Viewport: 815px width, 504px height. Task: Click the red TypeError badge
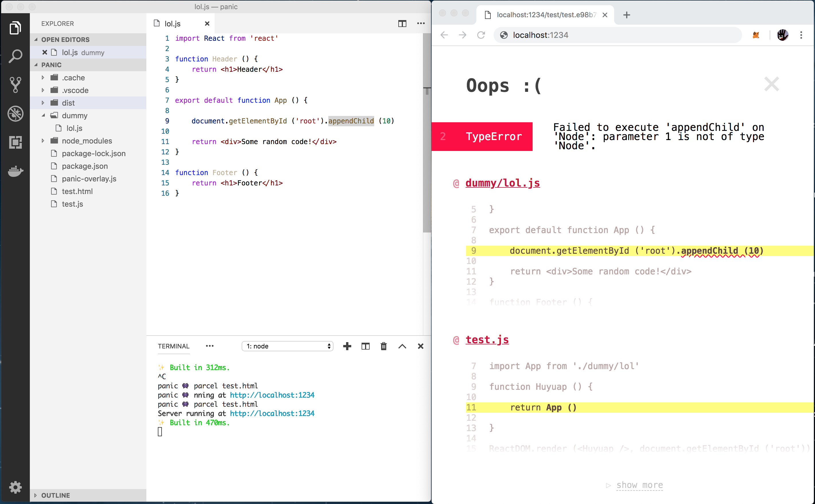pos(482,136)
